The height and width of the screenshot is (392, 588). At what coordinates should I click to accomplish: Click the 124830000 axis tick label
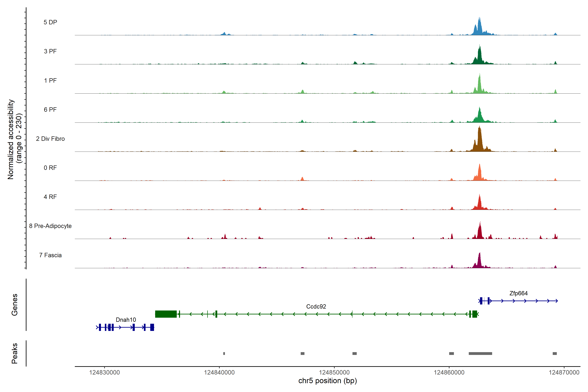105,373
